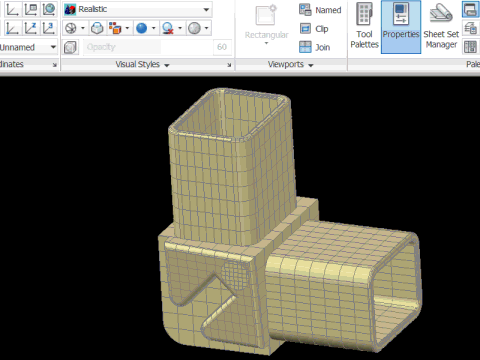The image size is (480, 360).
Task: Open the Sheet Set Manager
Action: 441,27
